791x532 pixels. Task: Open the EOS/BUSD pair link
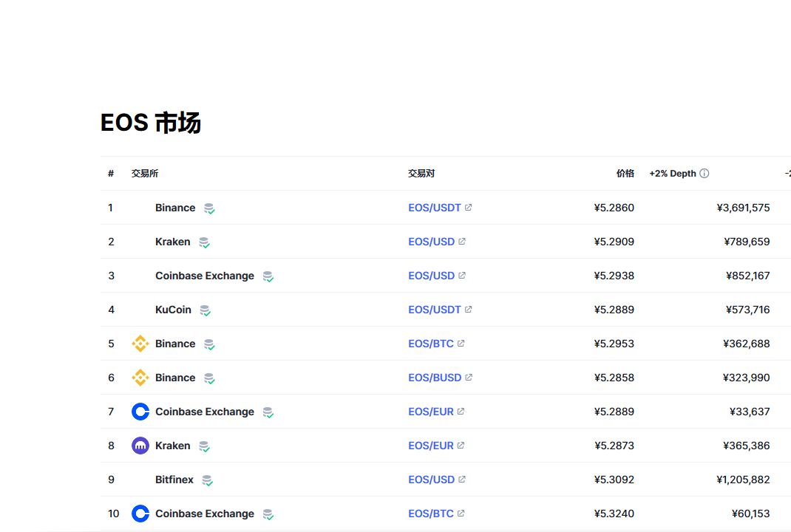[x=435, y=378]
